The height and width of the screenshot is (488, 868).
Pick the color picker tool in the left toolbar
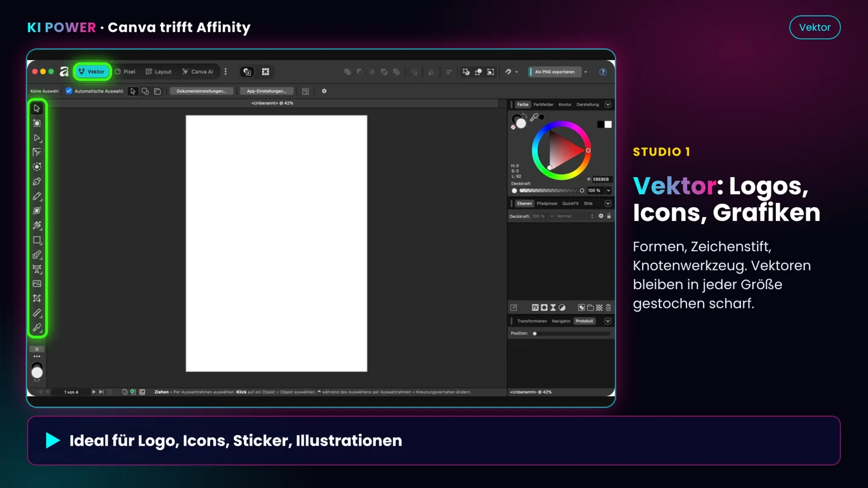pos(37,328)
